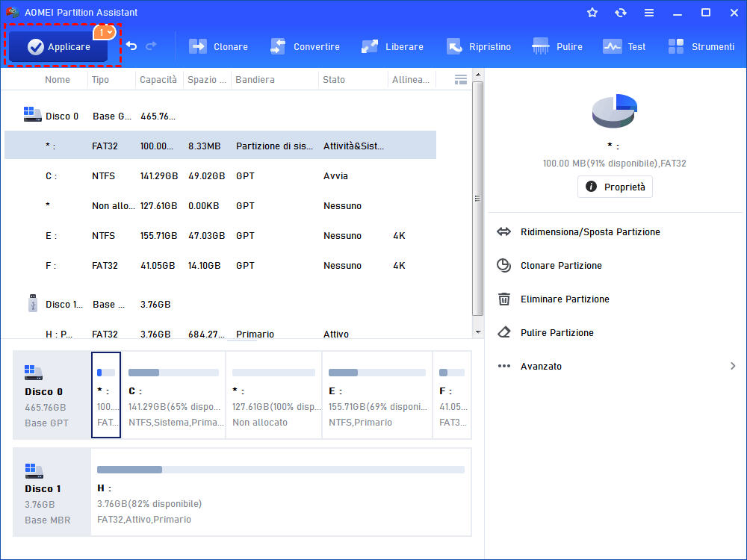Click the pie chart of partition usage
Image resolution: width=747 pixels, height=560 pixels.
coord(615,111)
